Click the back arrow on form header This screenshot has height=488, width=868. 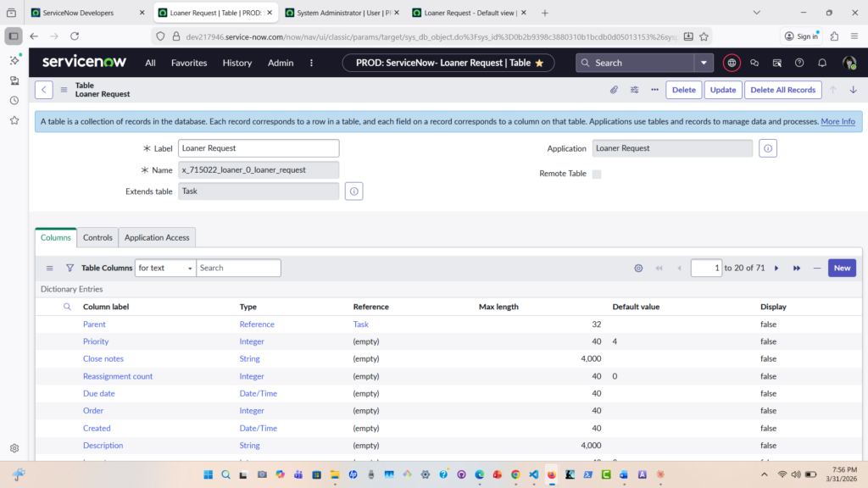(x=44, y=90)
